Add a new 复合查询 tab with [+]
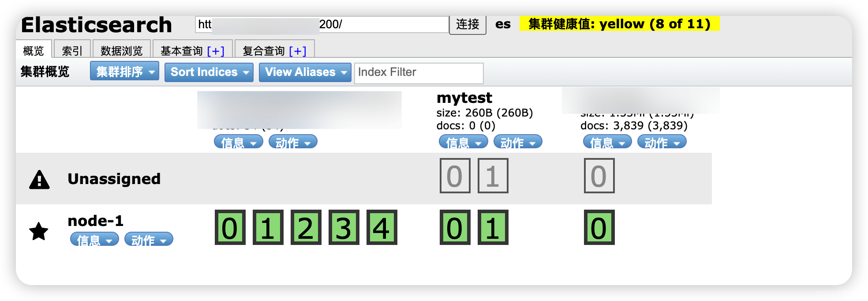 298,51
